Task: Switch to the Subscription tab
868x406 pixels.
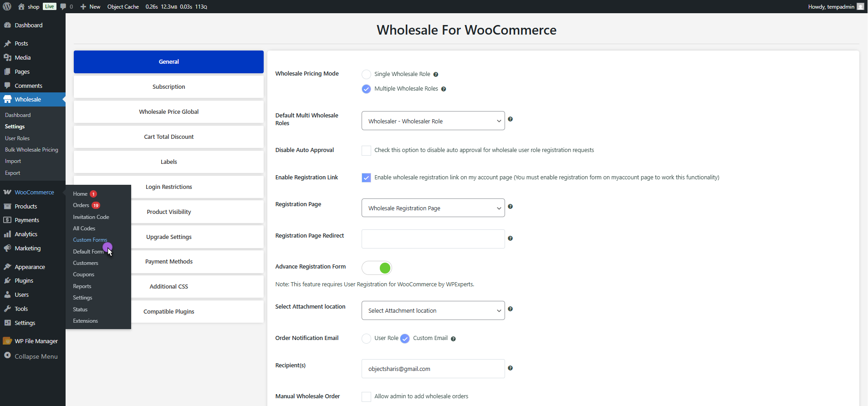Action: tap(168, 86)
